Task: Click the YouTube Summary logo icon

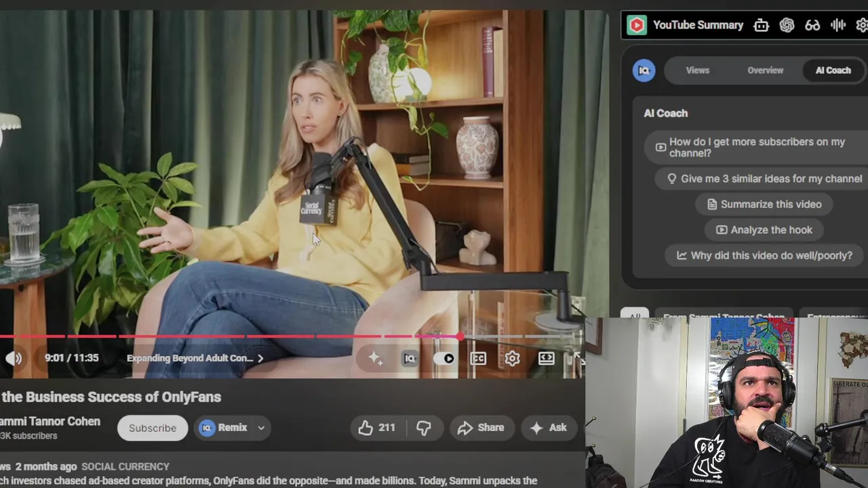Action: pos(636,25)
